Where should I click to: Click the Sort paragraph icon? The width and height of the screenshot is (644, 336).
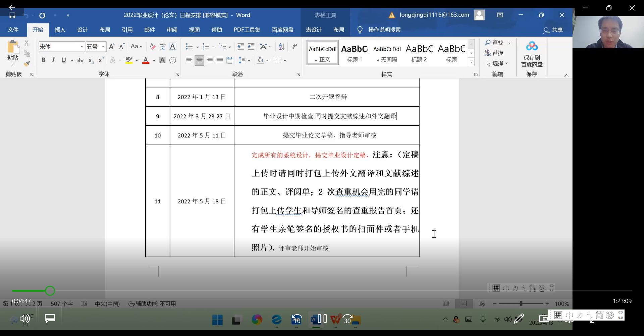pos(282,47)
